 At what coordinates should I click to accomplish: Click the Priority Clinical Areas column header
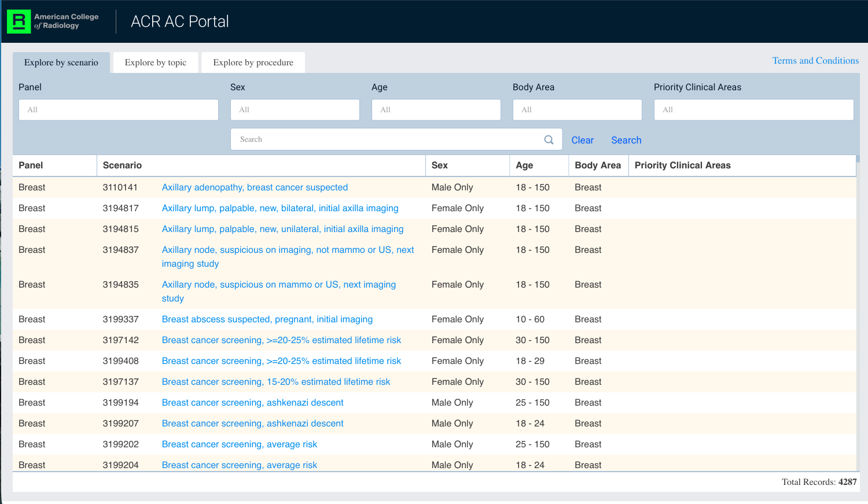pyautogui.click(x=682, y=165)
